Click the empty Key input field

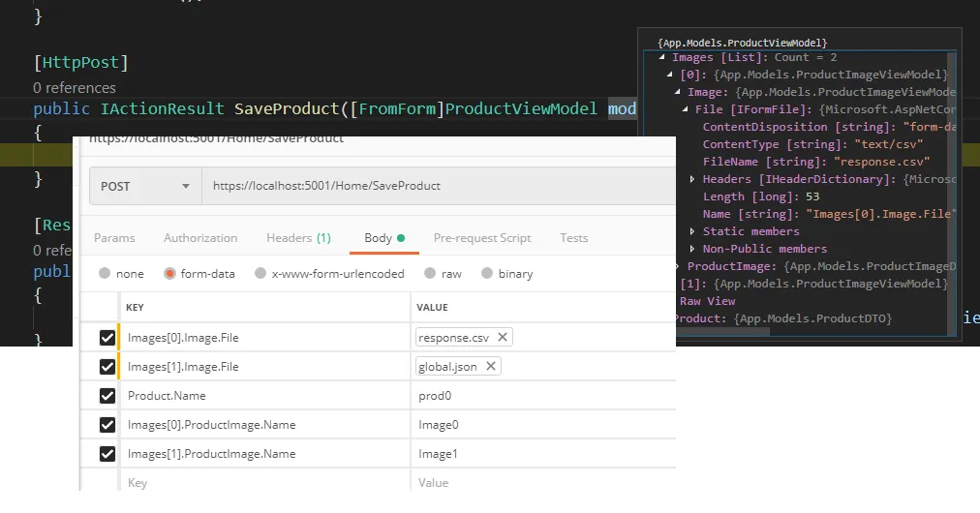coord(261,482)
